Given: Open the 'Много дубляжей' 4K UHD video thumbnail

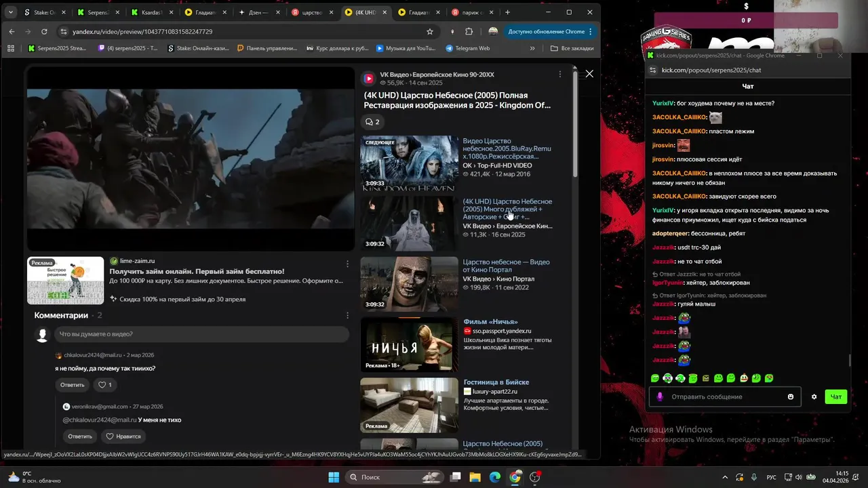Looking at the screenshot, I should [409, 224].
